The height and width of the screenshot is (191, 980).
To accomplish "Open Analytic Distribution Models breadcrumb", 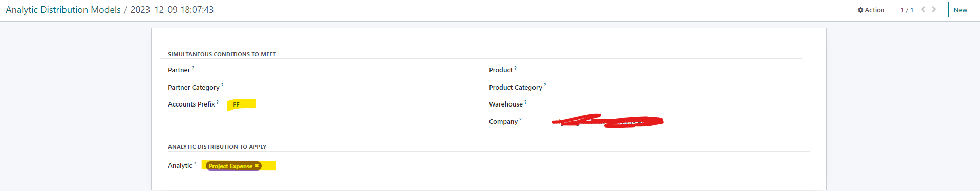I will (x=63, y=10).
